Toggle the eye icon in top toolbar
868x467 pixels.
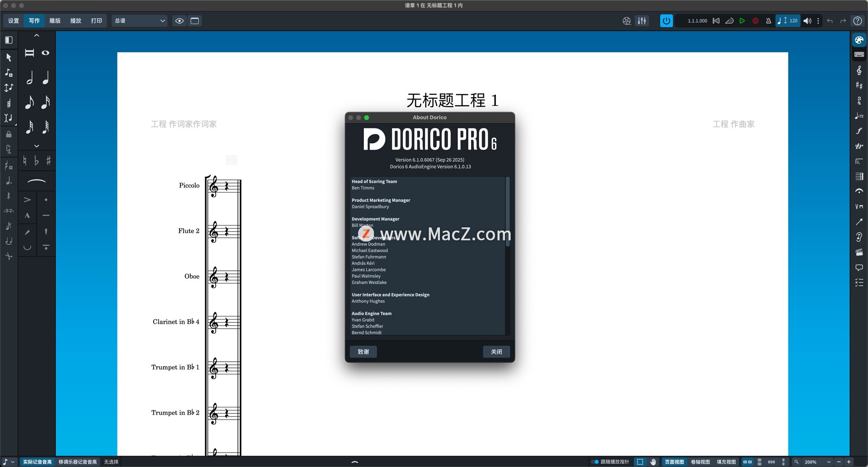click(x=179, y=21)
